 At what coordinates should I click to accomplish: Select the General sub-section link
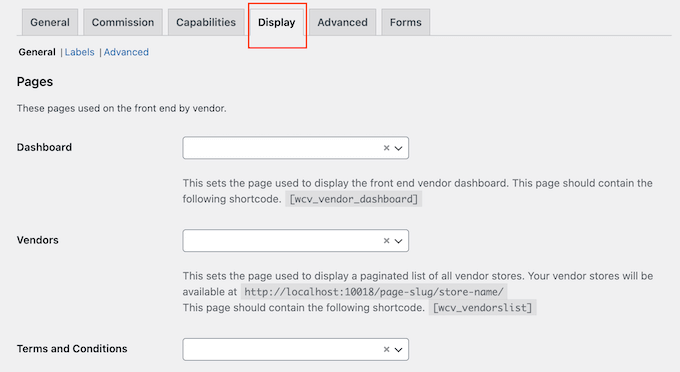(37, 52)
